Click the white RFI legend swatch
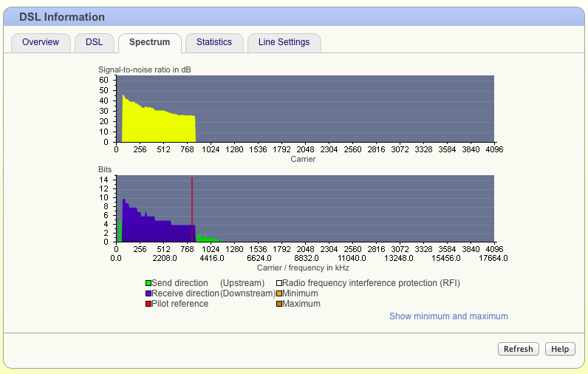 [279, 283]
